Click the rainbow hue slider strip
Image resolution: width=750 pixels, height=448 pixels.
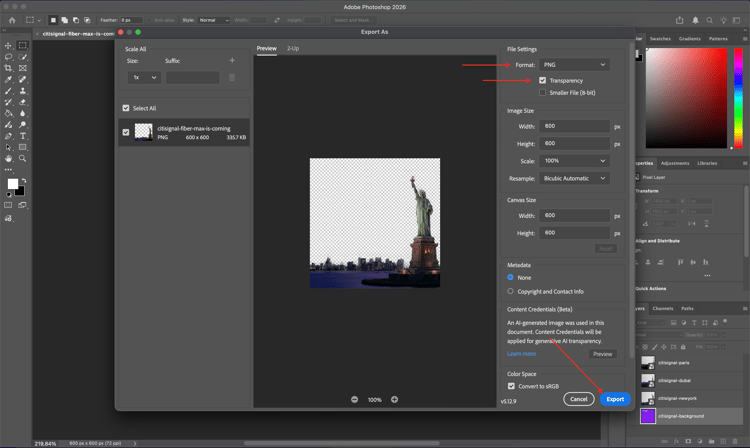point(739,95)
